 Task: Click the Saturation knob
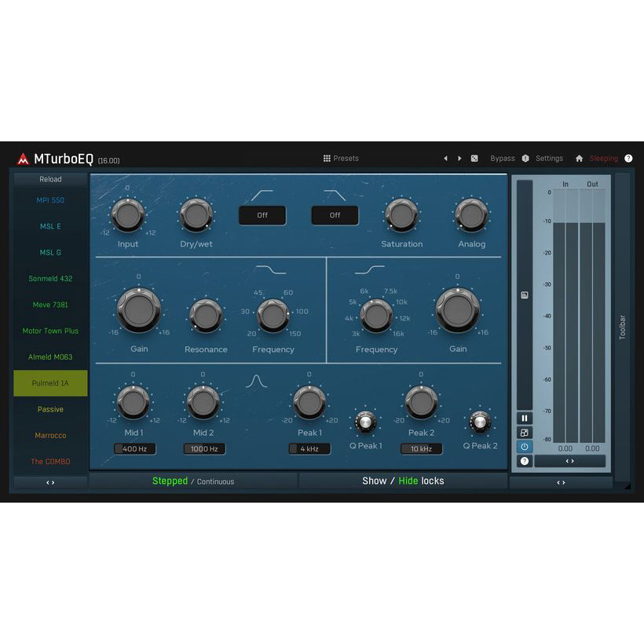point(401,215)
